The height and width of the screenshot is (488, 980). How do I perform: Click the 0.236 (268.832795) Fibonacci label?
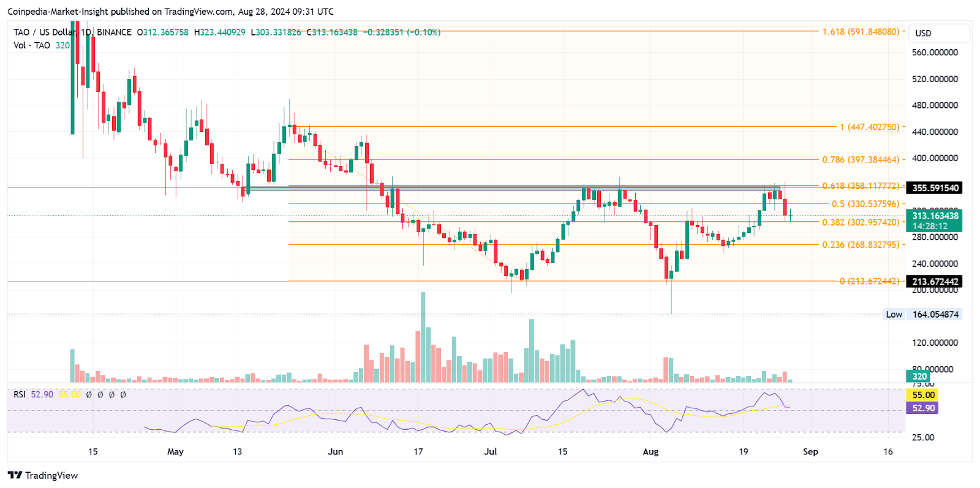pyautogui.click(x=861, y=245)
